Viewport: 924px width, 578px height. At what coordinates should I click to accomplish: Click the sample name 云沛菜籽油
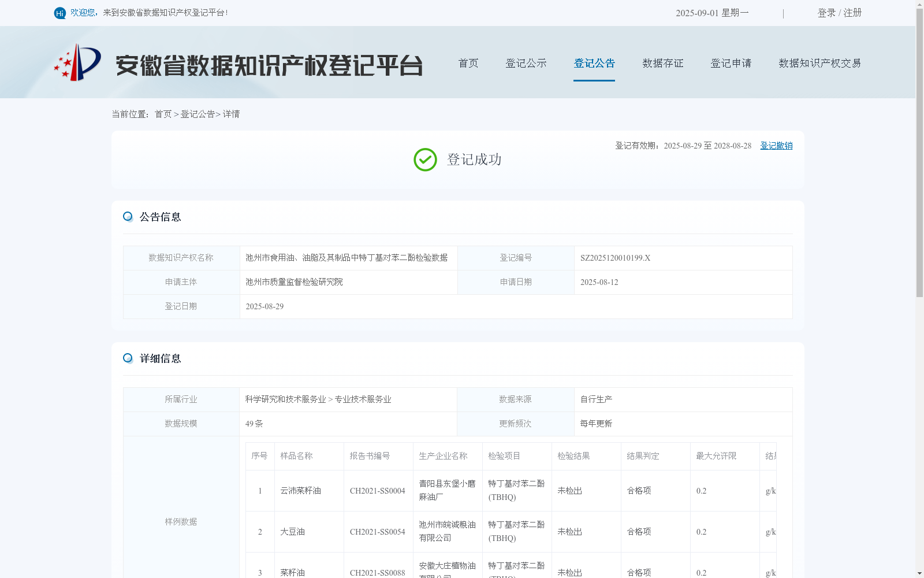[301, 491]
